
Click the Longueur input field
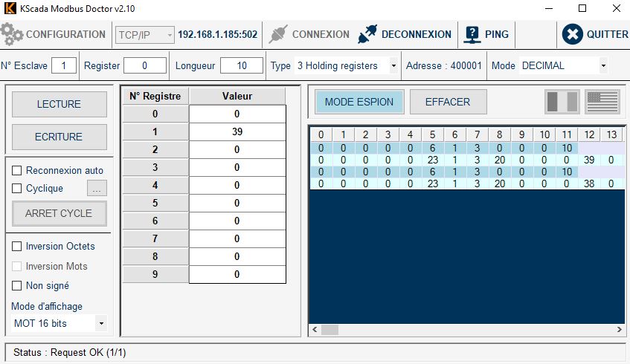(x=241, y=66)
